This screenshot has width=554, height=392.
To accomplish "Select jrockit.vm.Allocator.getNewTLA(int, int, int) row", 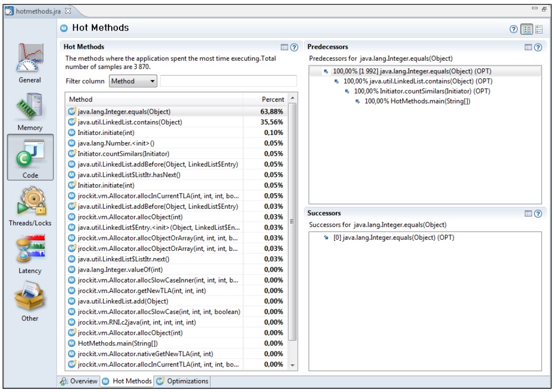I will tap(176, 291).
